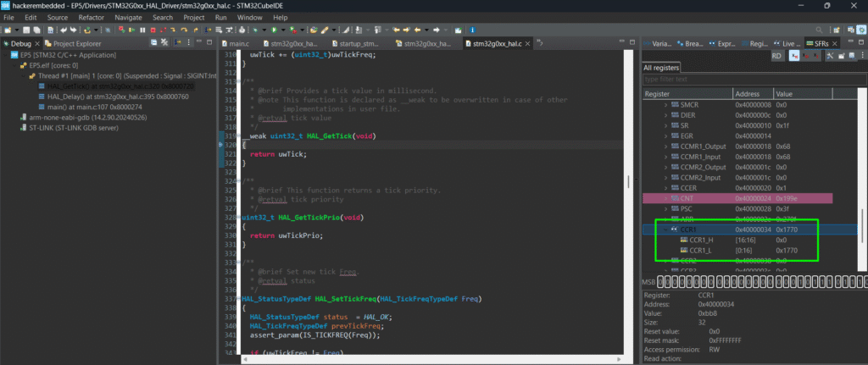Click the red Terminate debug icon
Viewport: 868px width, 365px height.
click(153, 30)
